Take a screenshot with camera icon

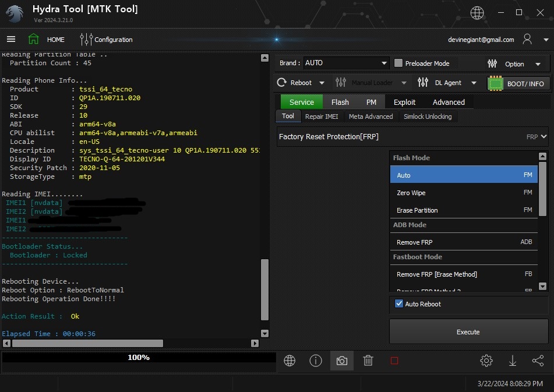coord(341,361)
